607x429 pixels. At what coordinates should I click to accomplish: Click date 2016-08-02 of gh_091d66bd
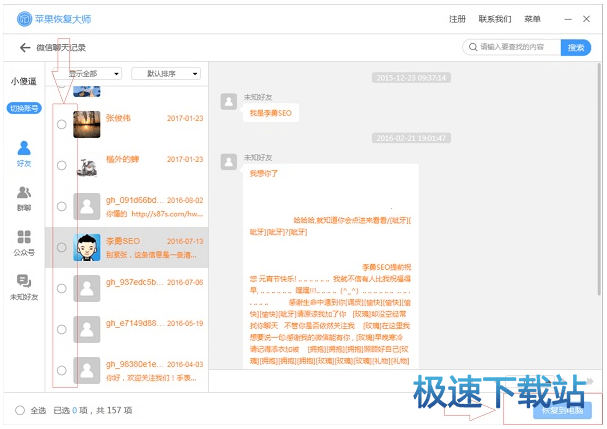pyautogui.click(x=185, y=201)
